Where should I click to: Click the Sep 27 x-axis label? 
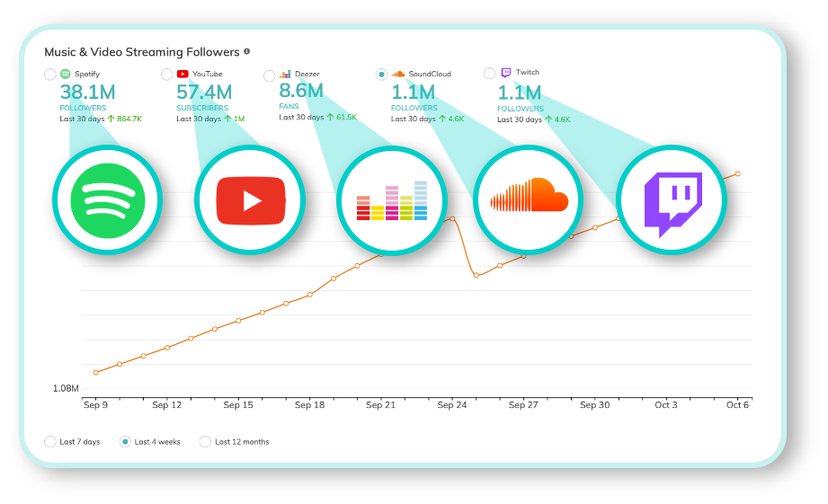tap(523, 405)
